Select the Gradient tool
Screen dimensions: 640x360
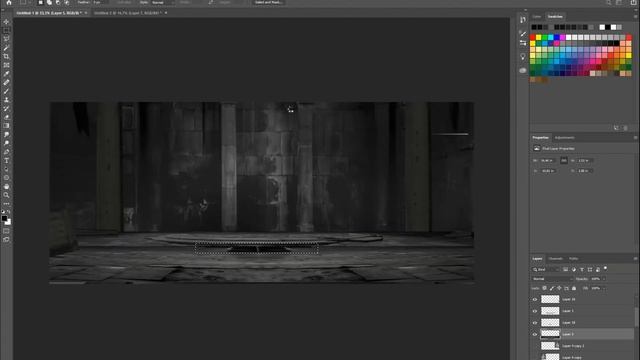[x=6, y=126]
